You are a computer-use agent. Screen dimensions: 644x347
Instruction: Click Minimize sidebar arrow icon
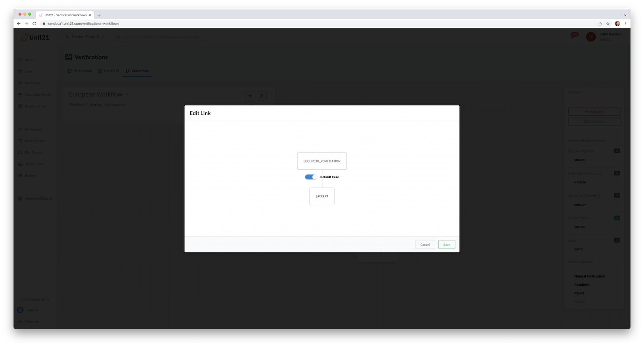20,321
